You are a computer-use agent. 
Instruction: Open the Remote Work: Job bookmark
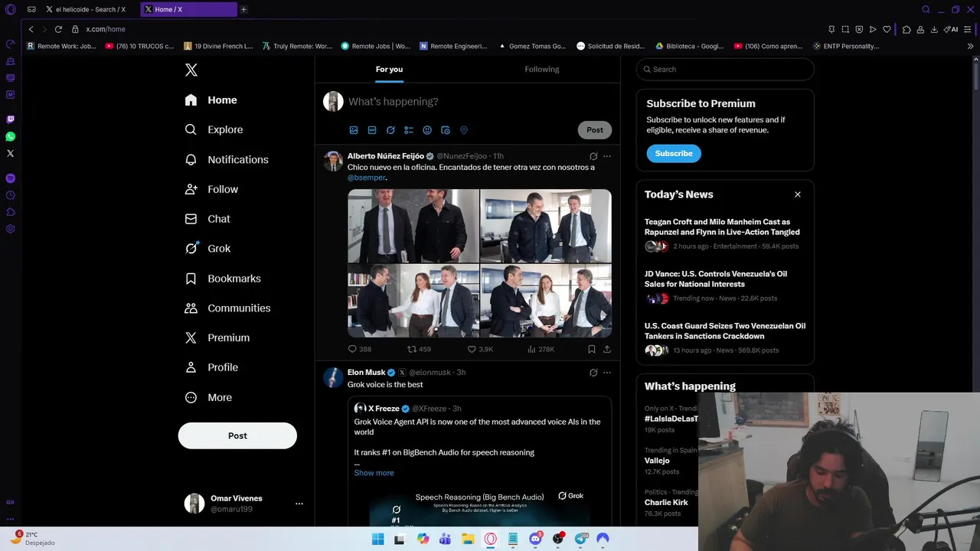62,46
